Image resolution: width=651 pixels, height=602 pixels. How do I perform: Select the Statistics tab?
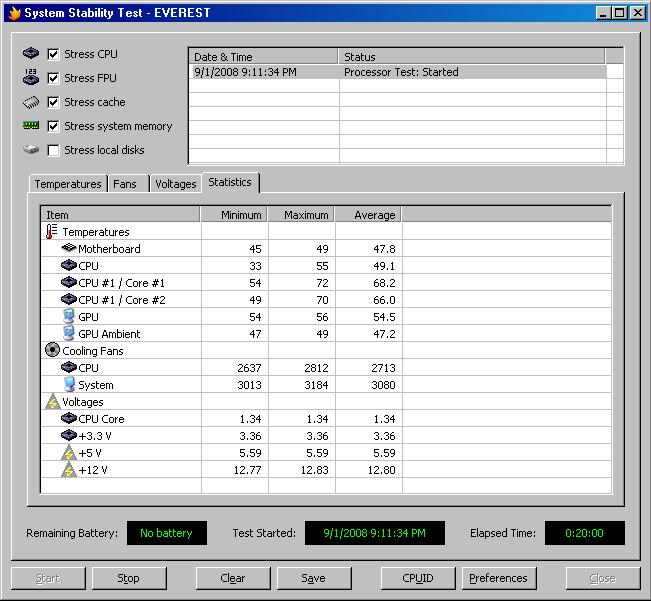(x=230, y=182)
